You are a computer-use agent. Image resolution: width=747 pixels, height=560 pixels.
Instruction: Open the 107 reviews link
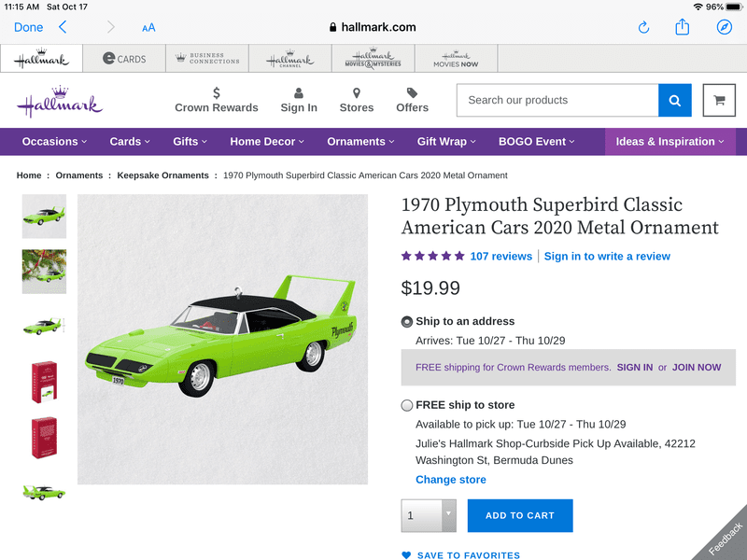click(500, 257)
